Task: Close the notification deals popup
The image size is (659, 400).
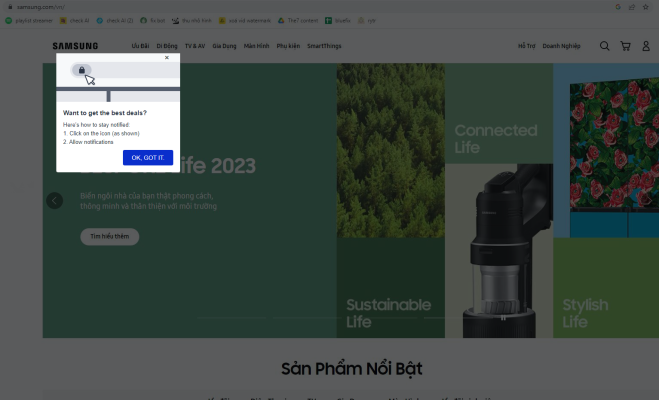Action: click(167, 58)
